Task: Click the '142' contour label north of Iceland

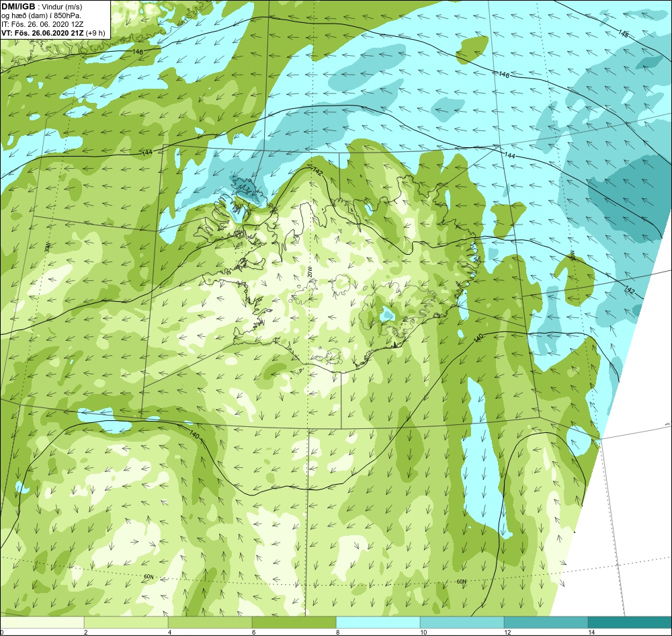Action: (x=317, y=171)
